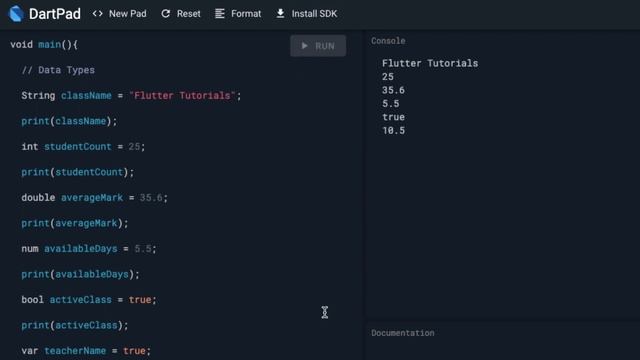Click the '35.6' console output line
The image size is (640, 360).
(x=393, y=90)
